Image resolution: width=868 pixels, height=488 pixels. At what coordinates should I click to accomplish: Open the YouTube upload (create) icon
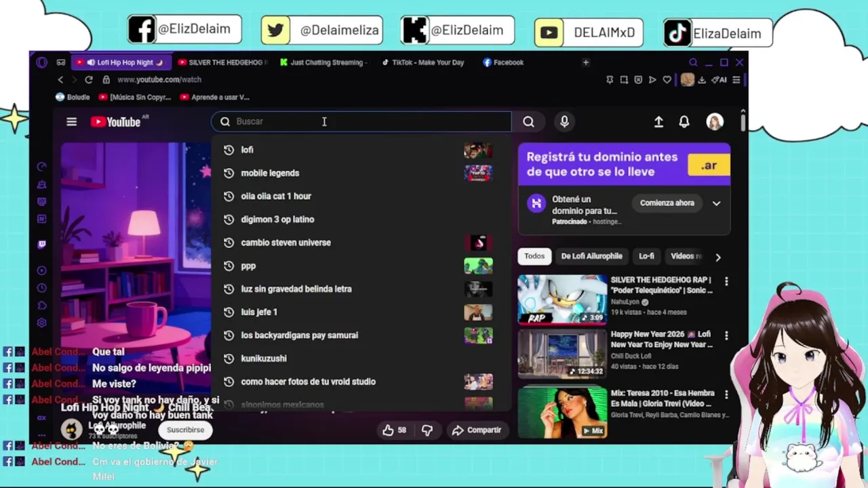click(658, 122)
